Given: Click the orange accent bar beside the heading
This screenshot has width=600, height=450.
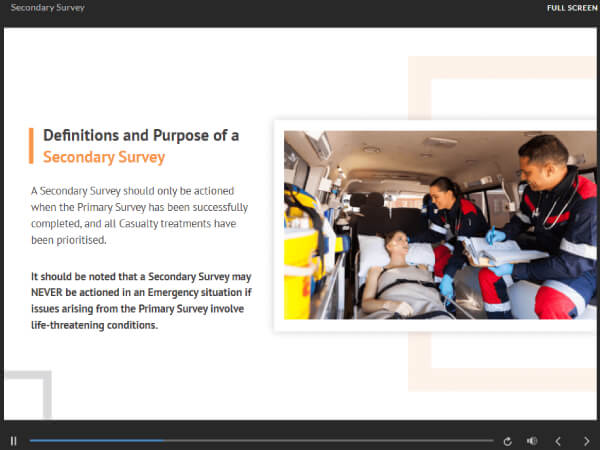Looking at the screenshot, I should pyautogui.click(x=31, y=146).
